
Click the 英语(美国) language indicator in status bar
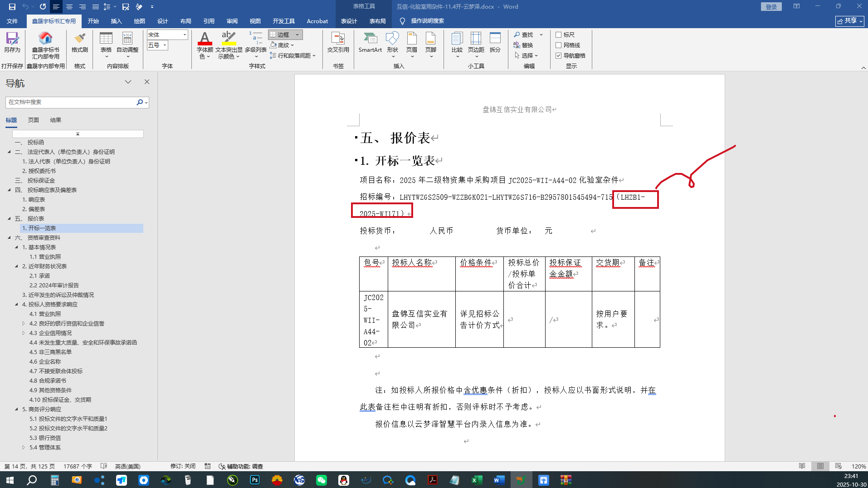tap(127, 466)
